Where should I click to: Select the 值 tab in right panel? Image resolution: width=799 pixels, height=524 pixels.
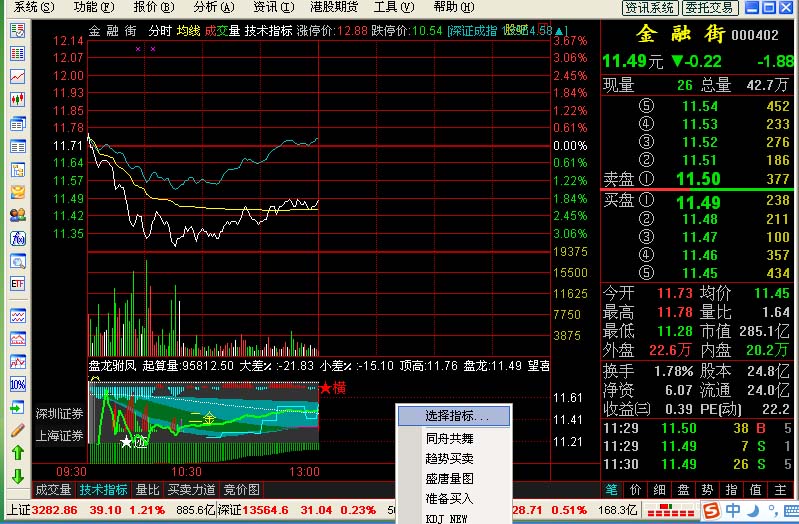pos(756,490)
